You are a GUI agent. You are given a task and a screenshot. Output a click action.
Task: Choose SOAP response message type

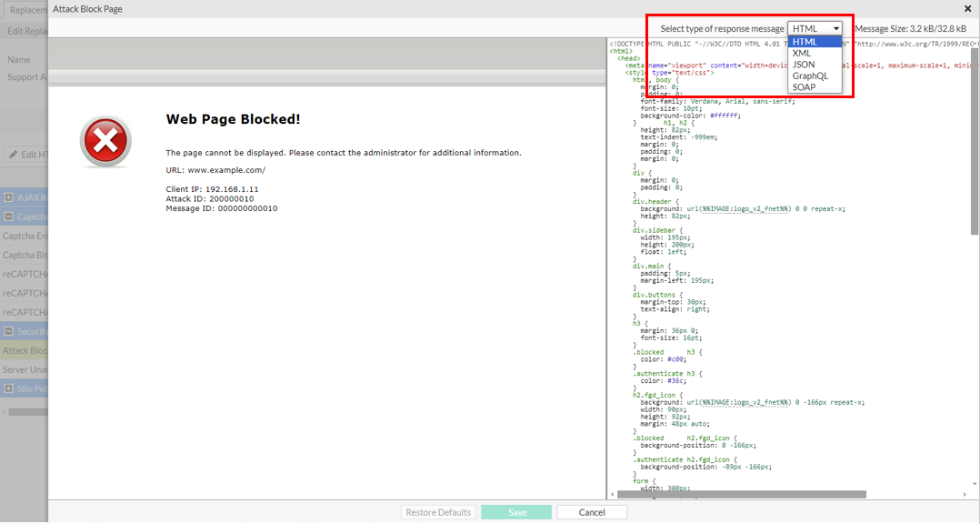(804, 87)
